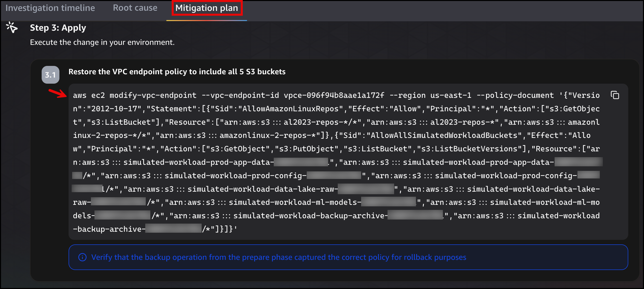The height and width of the screenshot is (289, 644).
Task: Select the Mitigation plan tab
Action: tap(207, 8)
